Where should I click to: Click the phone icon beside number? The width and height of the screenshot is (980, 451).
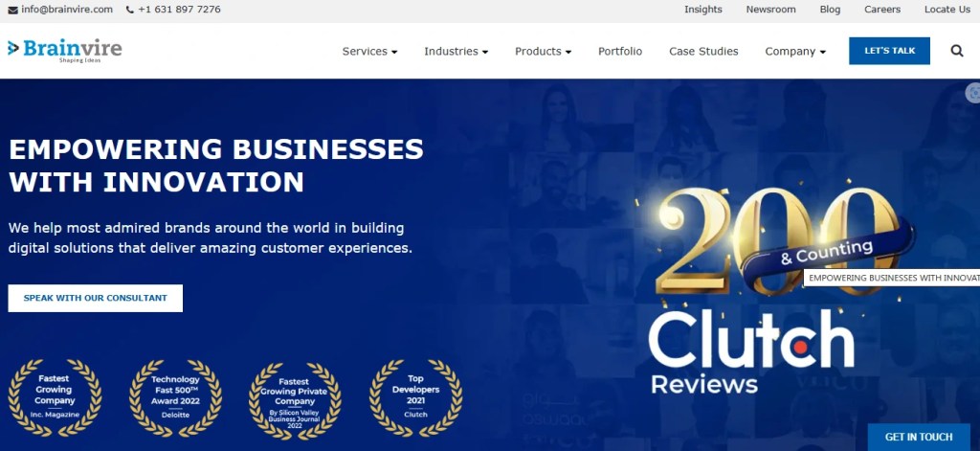point(130,10)
